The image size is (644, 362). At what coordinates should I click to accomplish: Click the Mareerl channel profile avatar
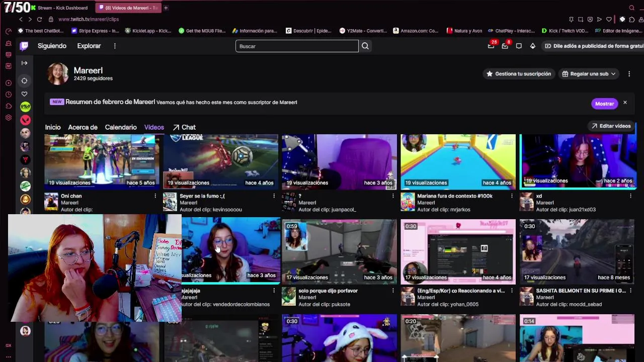pyautogui.click(x=57, y=73)
